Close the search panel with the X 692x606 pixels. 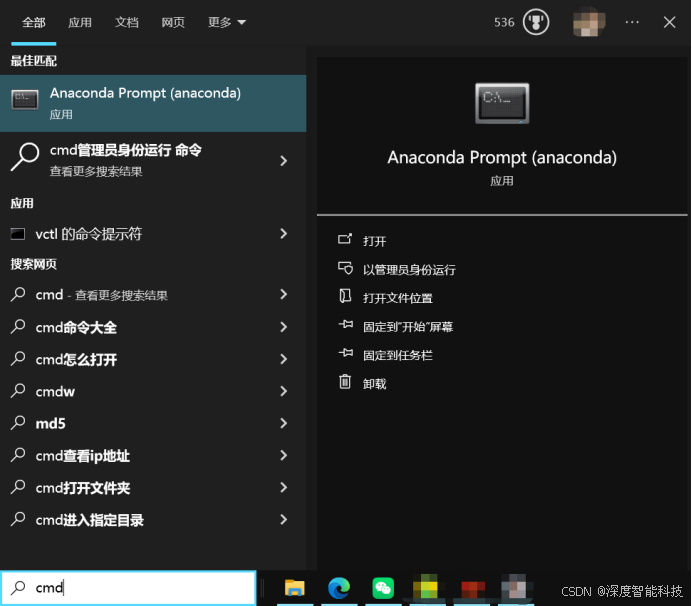pos(669,22)
